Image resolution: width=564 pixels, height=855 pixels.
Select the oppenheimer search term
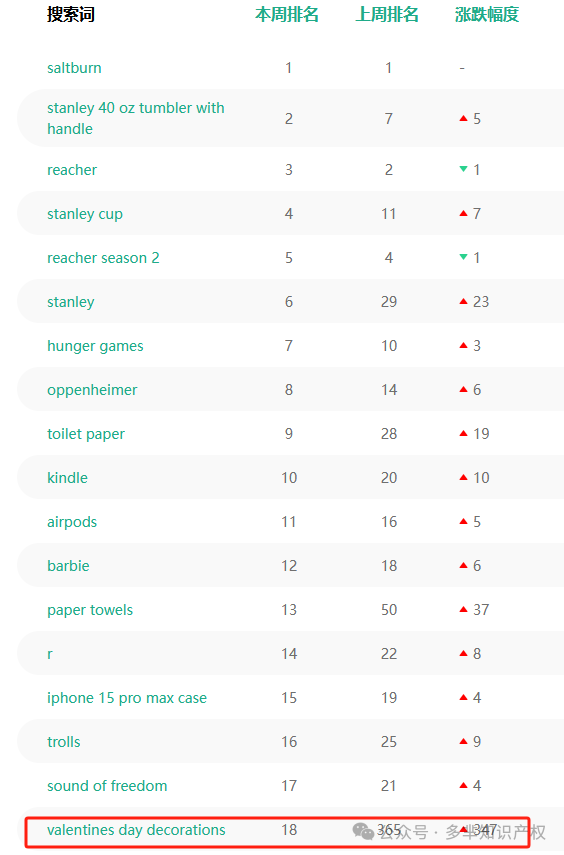[92, 390]
